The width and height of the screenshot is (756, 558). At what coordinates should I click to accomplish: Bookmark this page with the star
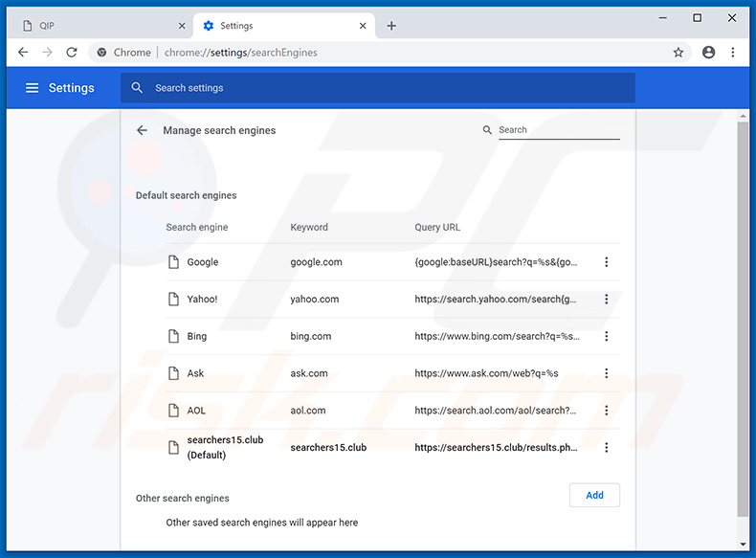pos(678,52)
